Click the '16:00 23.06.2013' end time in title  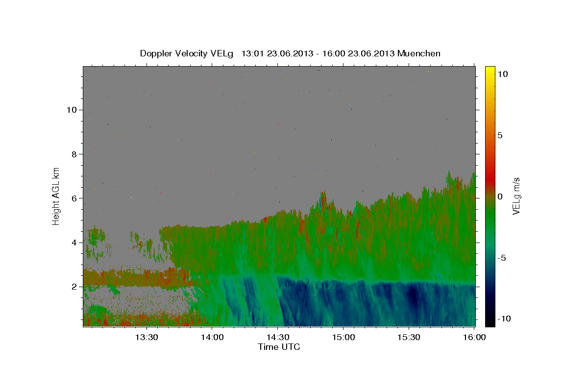click(x=358, y=53)
